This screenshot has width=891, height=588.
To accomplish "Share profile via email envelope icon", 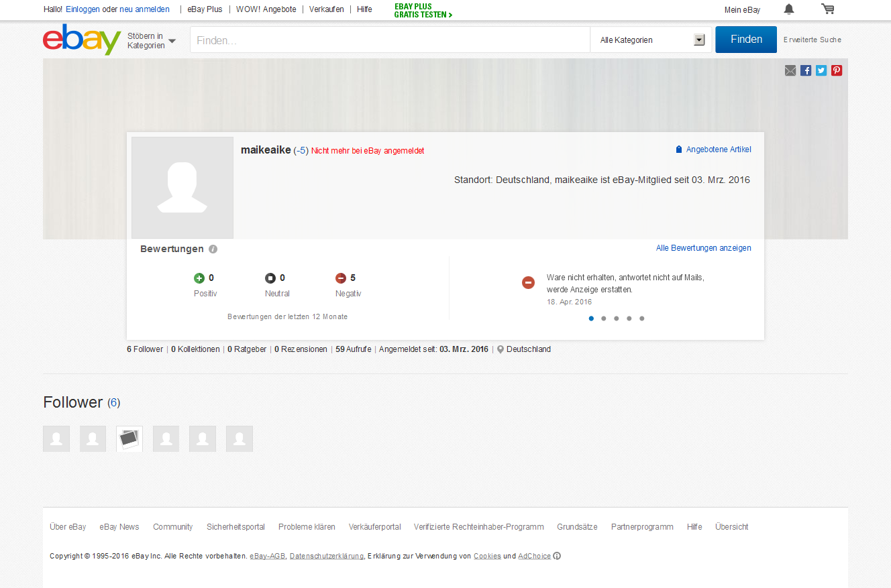I will 790,70.
